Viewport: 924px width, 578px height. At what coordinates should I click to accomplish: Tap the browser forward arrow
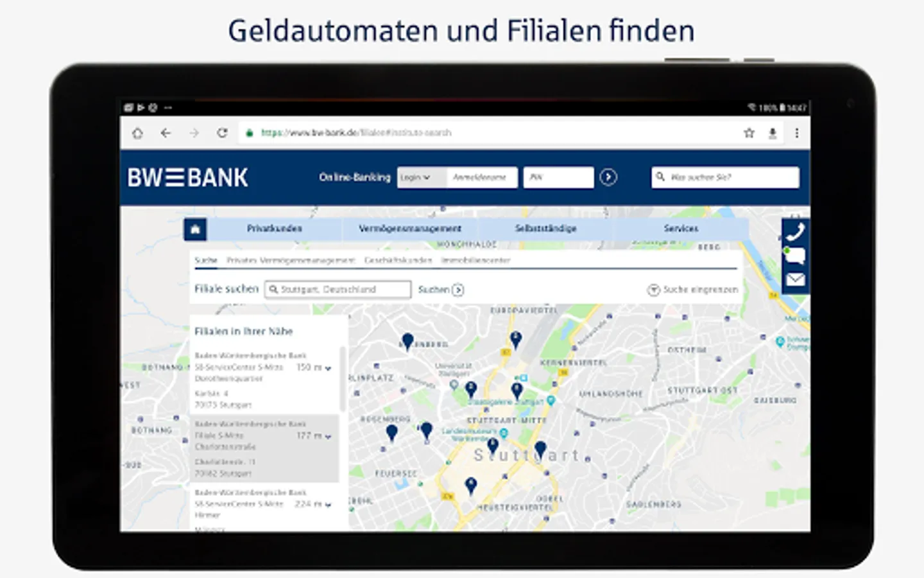coord(194,133)
